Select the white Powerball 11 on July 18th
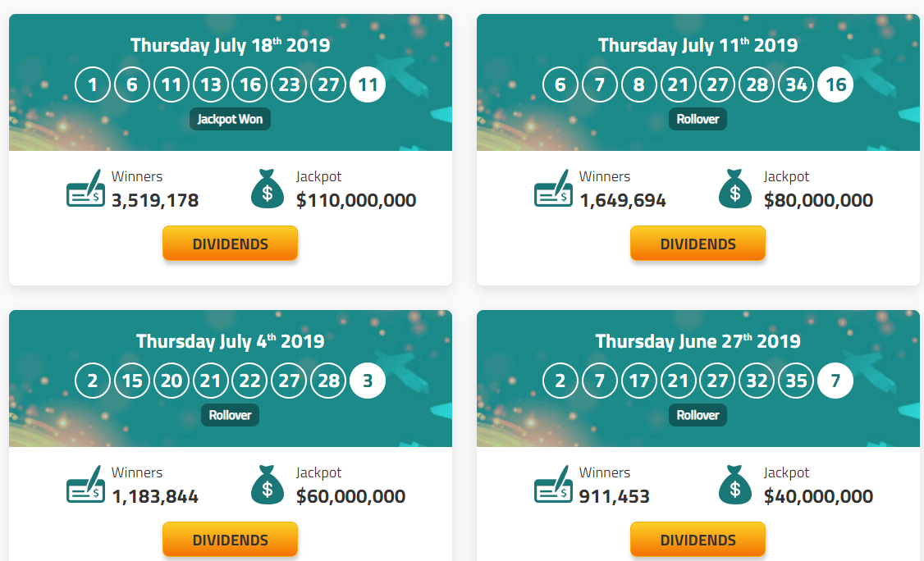This screenshot has height=561, width=924. 368,84
